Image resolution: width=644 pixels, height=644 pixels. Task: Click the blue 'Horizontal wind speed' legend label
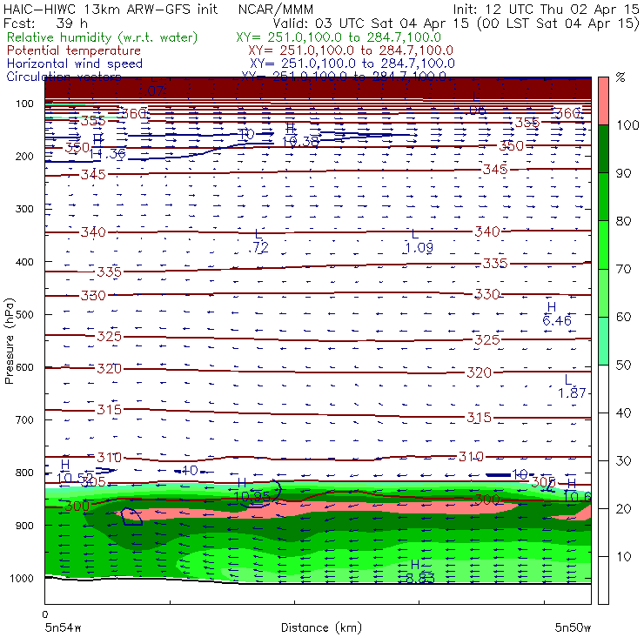tap(74, 64)
